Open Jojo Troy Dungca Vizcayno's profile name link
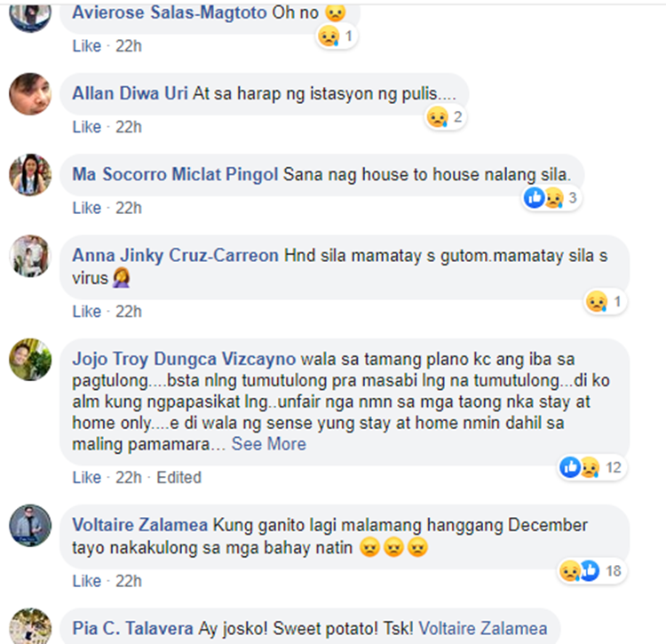The image size is (666, 644). pos(184,359)
